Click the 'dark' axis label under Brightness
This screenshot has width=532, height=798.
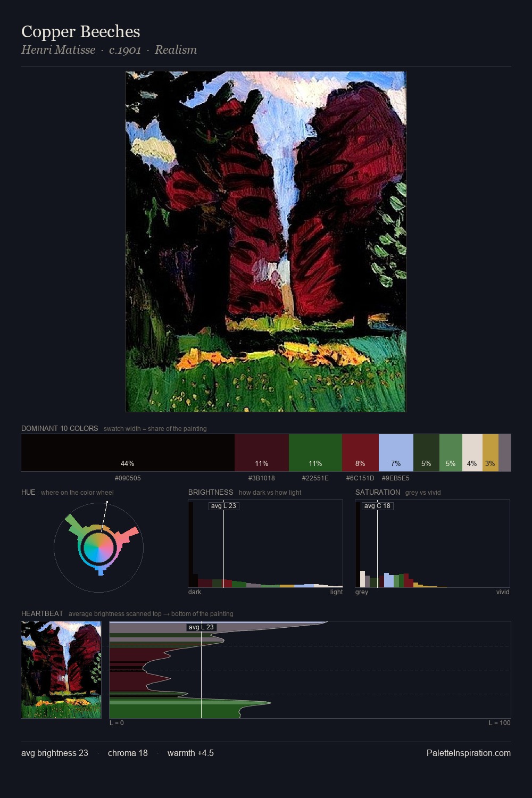click(x=195, y=592)
